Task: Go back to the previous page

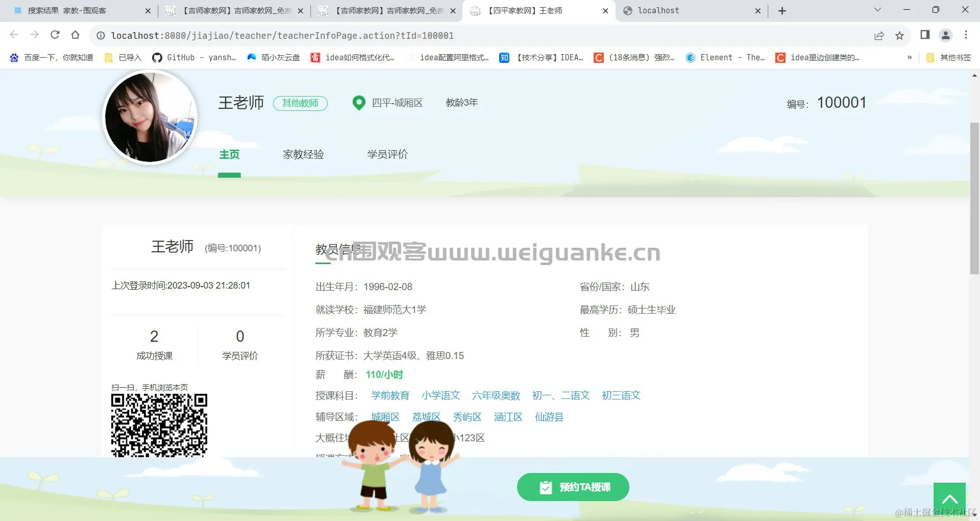Action: click(x=14, y=35)
